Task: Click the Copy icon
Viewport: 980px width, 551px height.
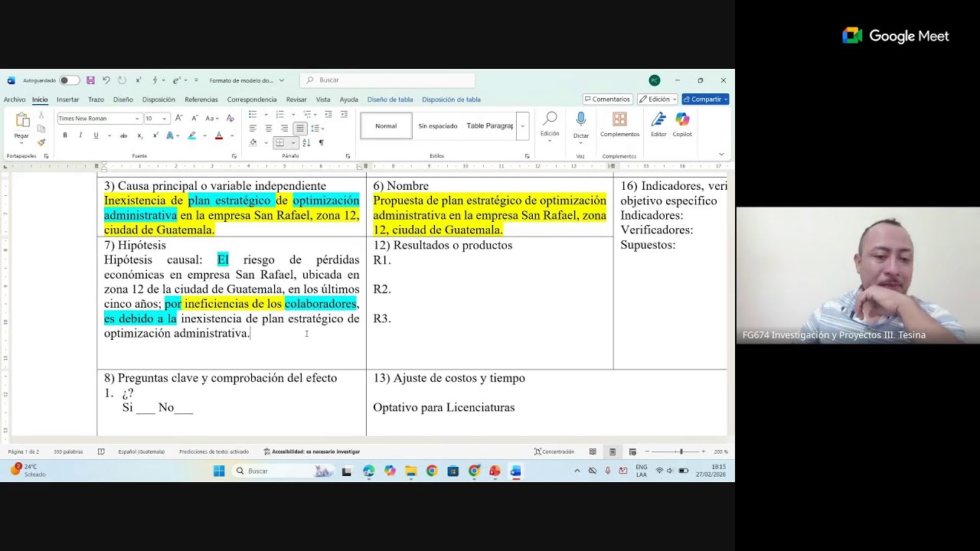Action: tap(41, 129)
